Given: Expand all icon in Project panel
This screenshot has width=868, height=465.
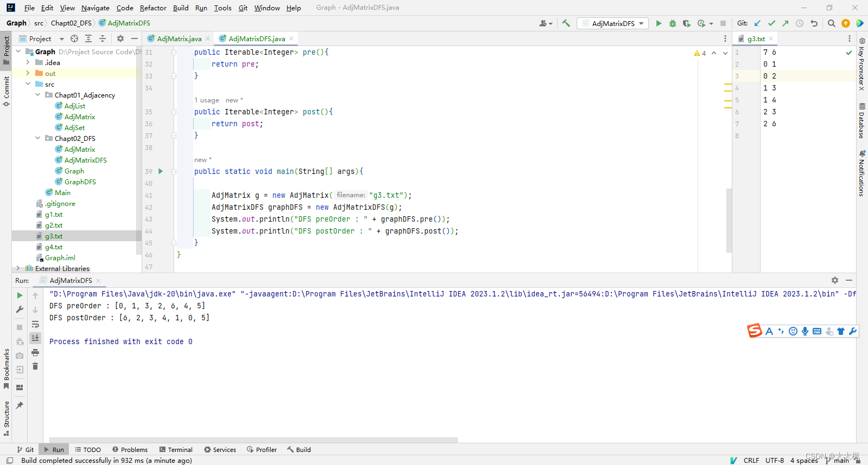Looking at the screenshot, I should [88, 38].
